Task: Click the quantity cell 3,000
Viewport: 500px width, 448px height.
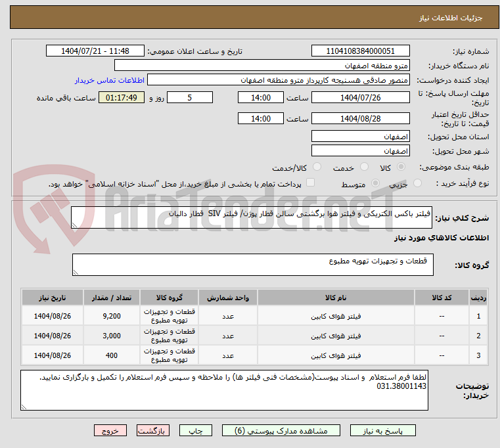Action: click(112, 336)
